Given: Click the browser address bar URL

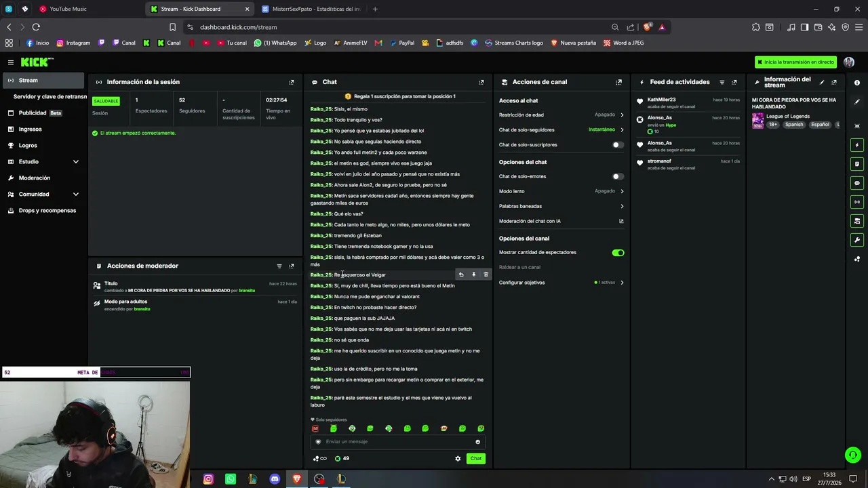Looking at the screenshot, I should click(x=239, y=27).
